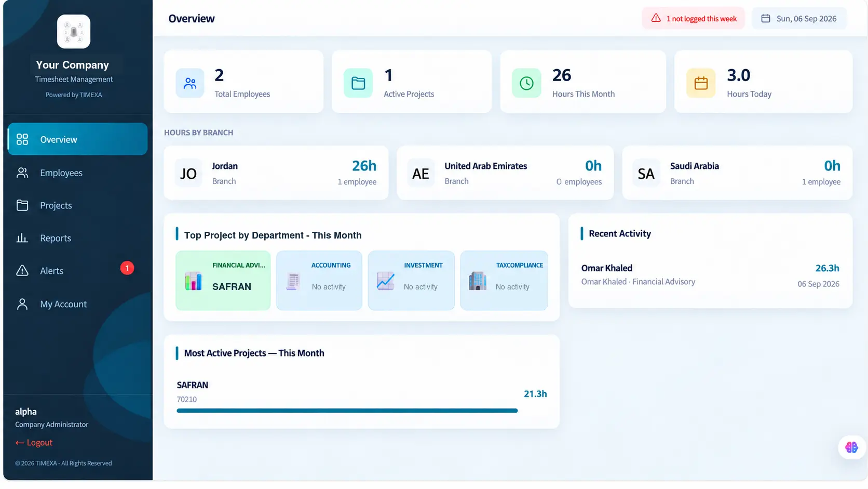Click the My Account person icon
The width and height of the screenshot is (868, 489).
(x=22, y=304)
